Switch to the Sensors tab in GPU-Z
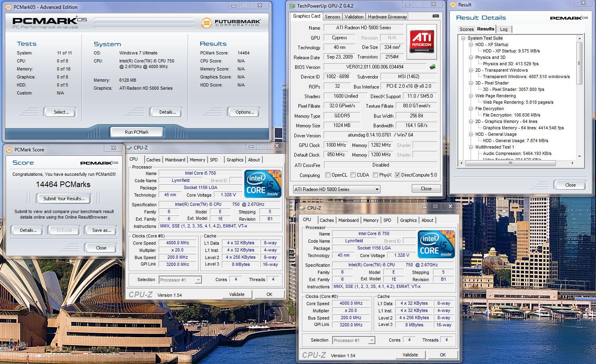 point(332,17)
